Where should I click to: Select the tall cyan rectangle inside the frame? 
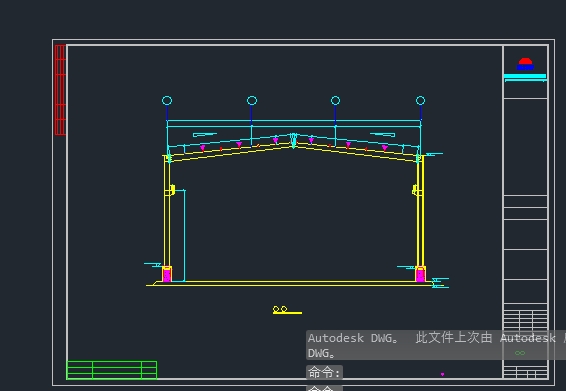(180, 235)
